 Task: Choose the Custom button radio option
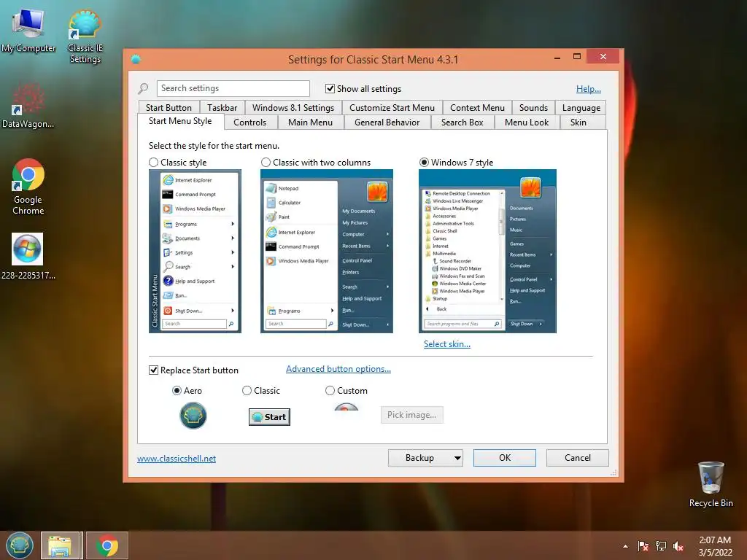(330, 391)
